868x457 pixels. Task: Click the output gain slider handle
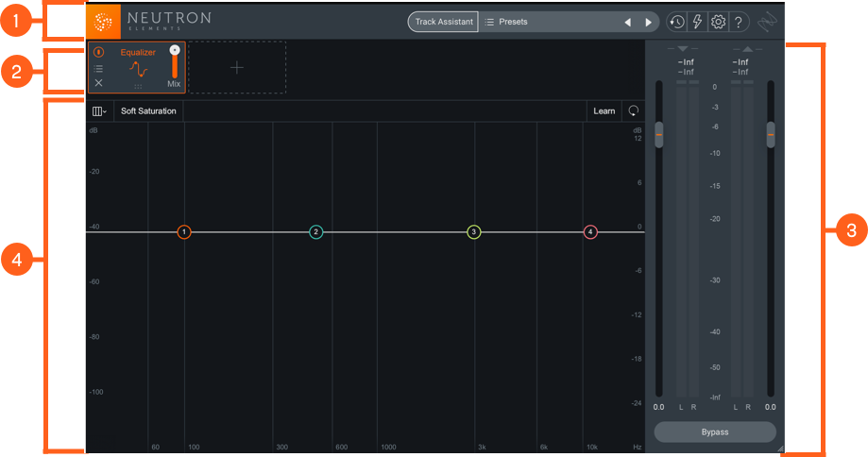[771, 134]
